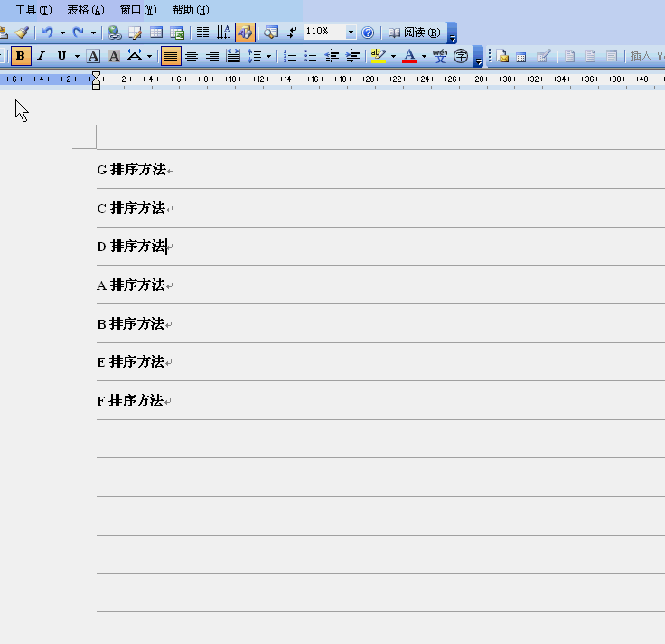
Task: Redo the last undone action
Action: pos(79,33)
